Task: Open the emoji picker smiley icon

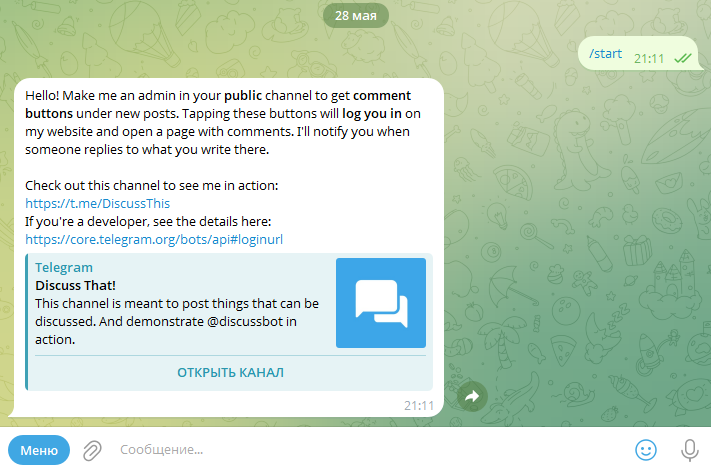Action: [646, 450]
